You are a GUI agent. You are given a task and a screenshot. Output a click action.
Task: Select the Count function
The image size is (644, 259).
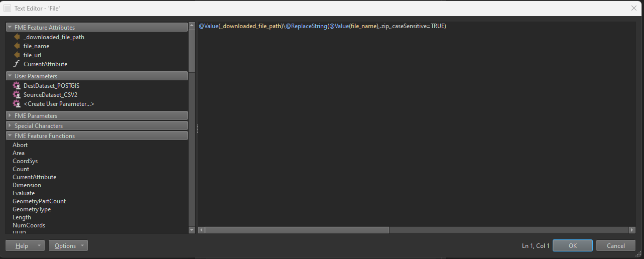[x=21, y=169]
